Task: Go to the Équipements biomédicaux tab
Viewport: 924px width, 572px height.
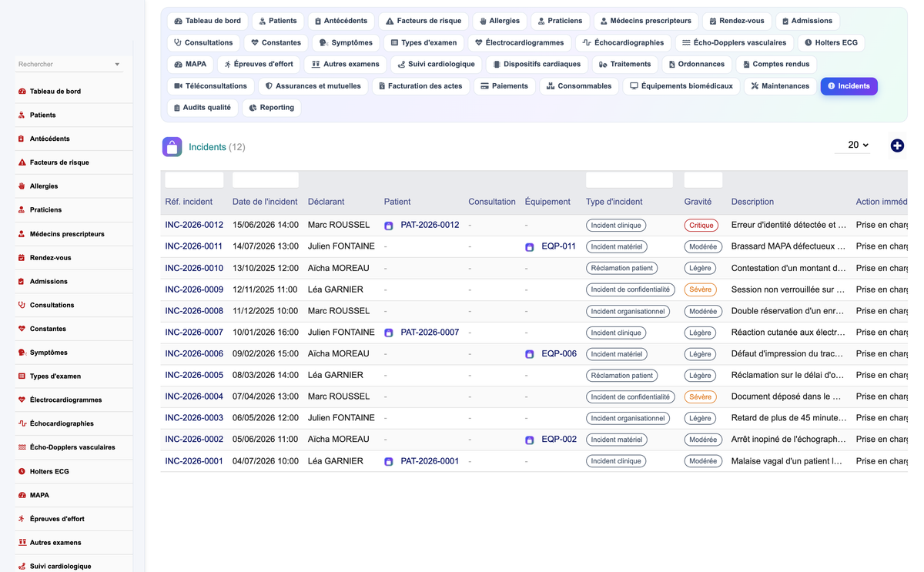Action: tap(681, 86)
